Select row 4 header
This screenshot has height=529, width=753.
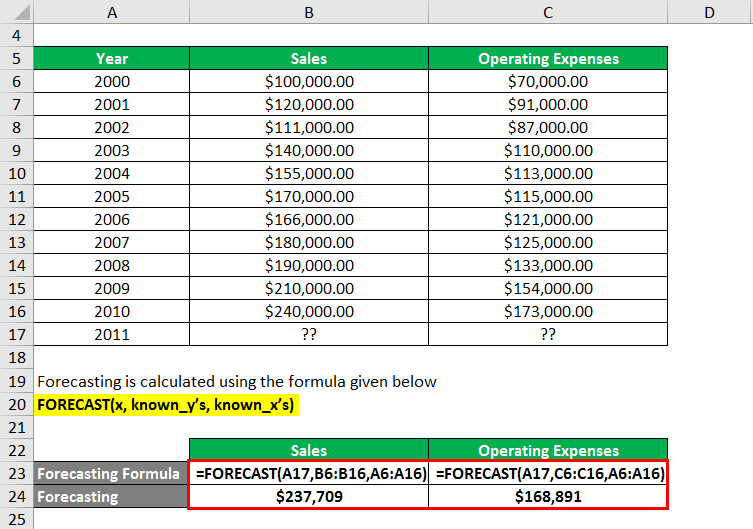pyautogui.click(x=17, y=35)
